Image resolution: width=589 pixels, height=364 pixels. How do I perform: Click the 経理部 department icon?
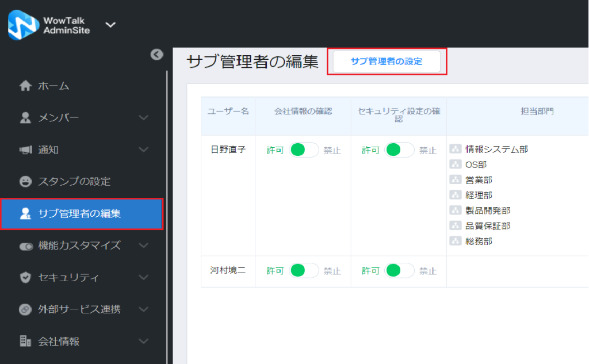[x=456, y=195]
